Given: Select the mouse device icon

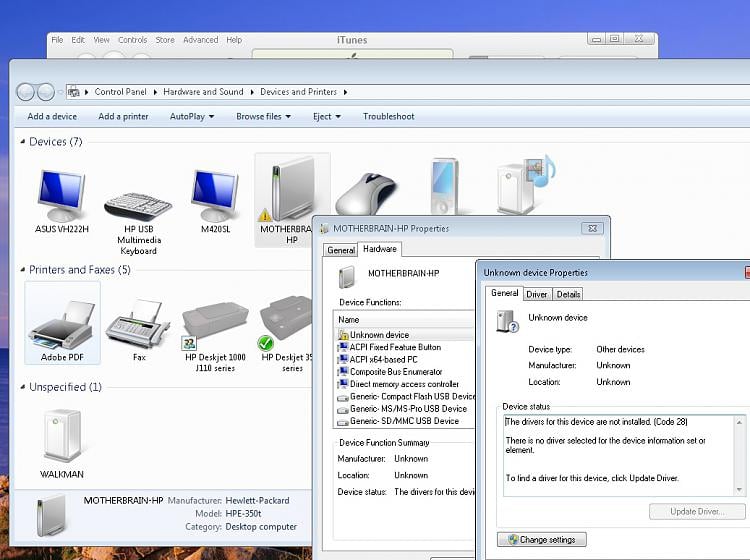Looking at the screenshot, I should point(366,194).
